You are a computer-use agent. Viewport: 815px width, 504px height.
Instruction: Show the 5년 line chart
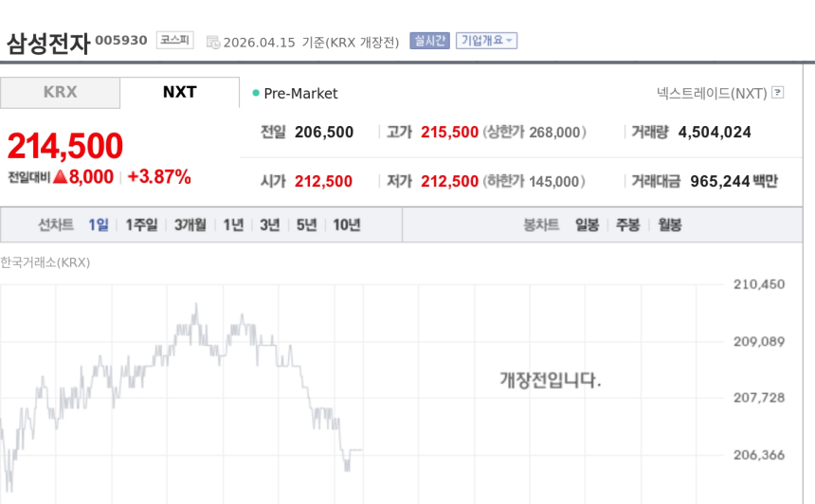pos(306,225)
